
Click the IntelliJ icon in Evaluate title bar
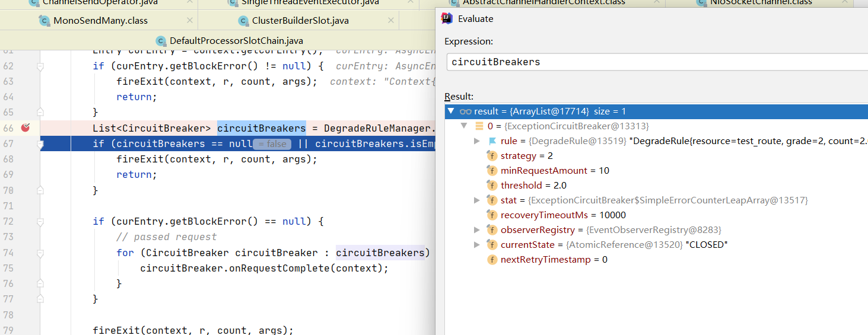(447, 18)
